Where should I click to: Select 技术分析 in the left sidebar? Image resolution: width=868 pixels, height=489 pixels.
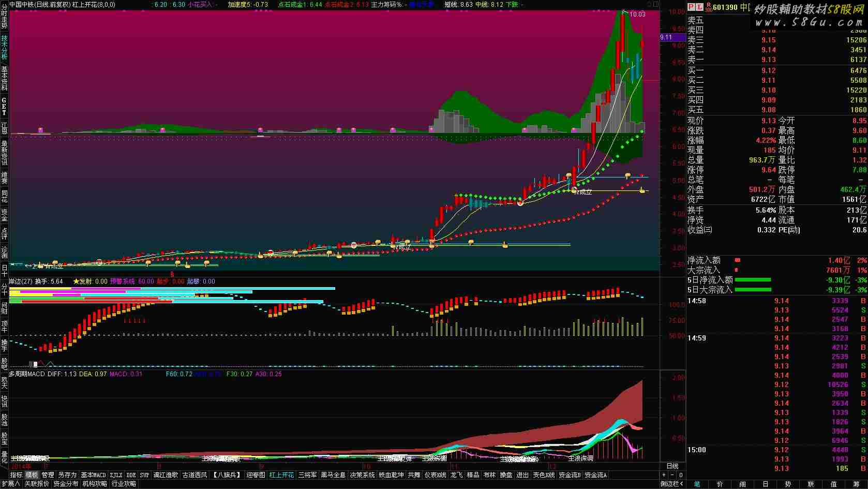pyautogui.click(x=4, y=47)
